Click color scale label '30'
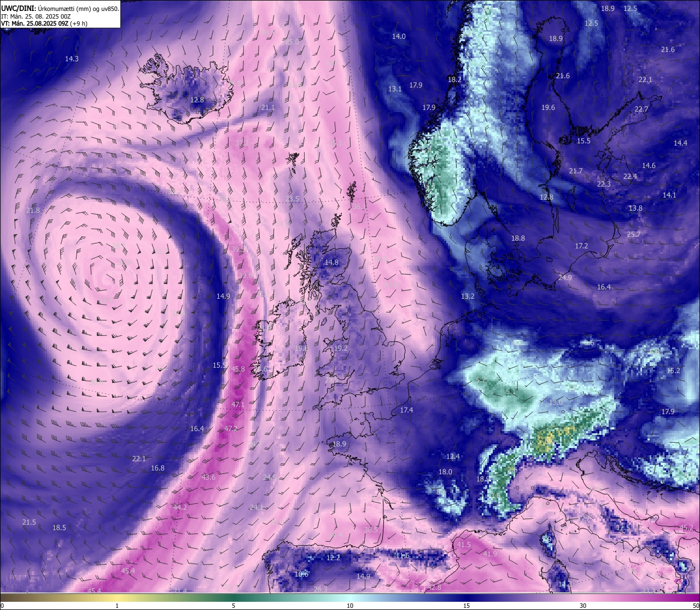This screenshot has width=700, height=610. click(583, 606)
